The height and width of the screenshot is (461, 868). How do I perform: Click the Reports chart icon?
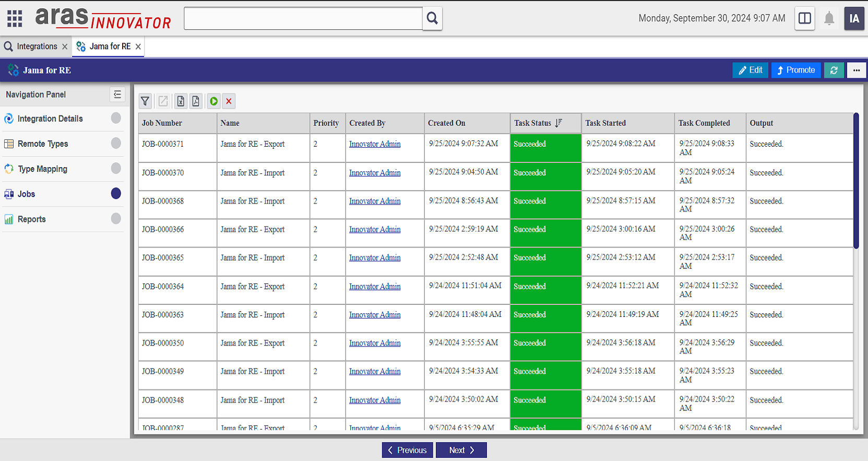[9, 219]
